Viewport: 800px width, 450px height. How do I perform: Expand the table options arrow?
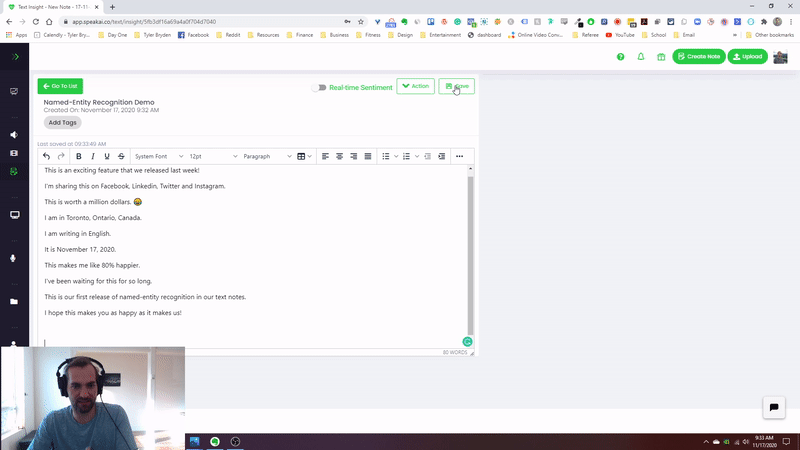(x=310, y=156)
